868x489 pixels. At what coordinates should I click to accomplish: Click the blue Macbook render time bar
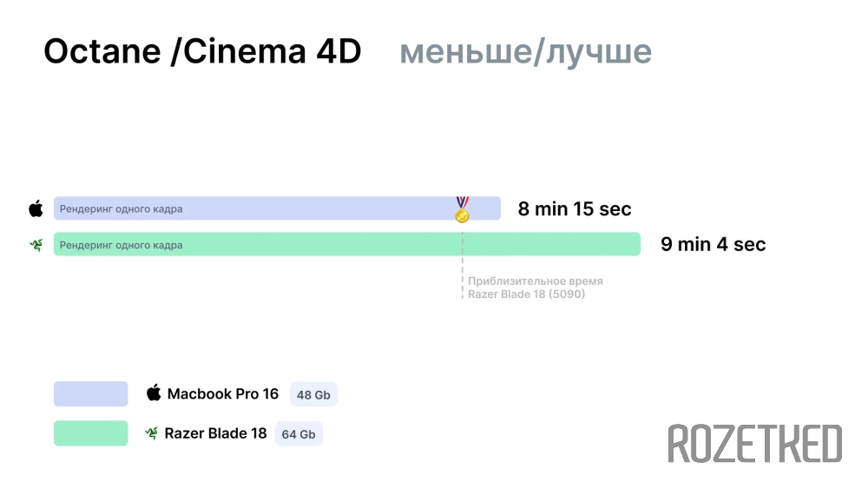277,208
